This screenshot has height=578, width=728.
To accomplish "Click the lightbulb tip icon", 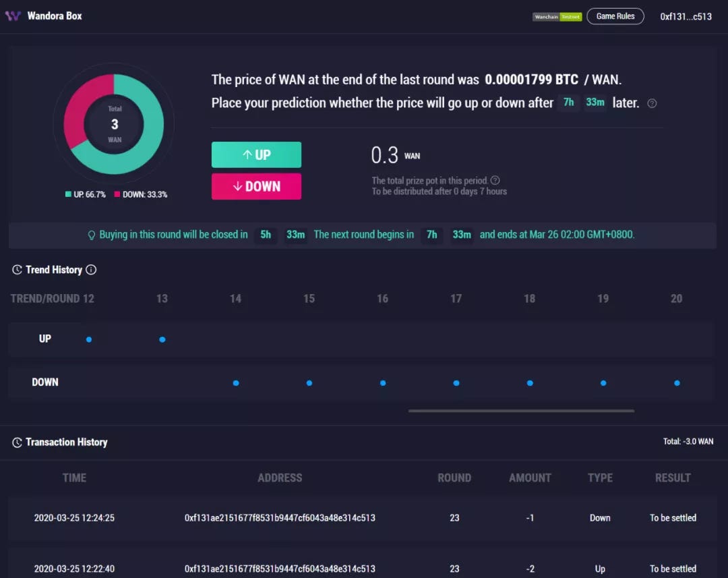I will (x=92, y=235).
